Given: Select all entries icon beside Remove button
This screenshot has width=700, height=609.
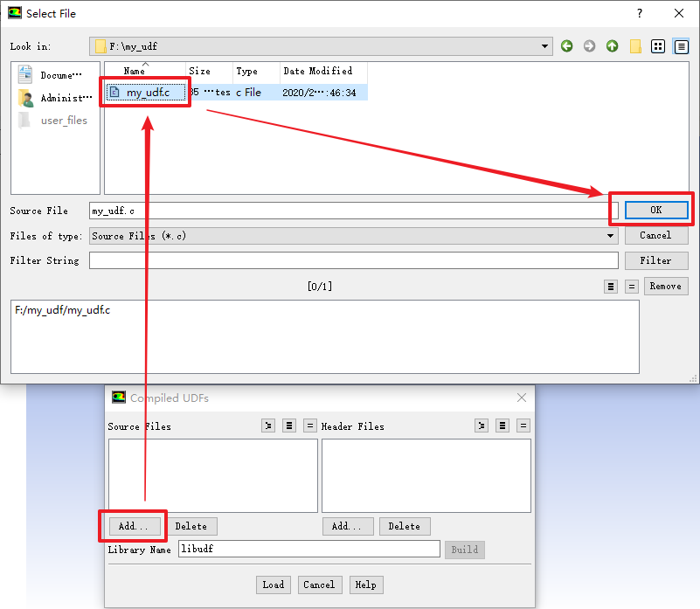Looking at the screenshot, I should coord(612,287).
